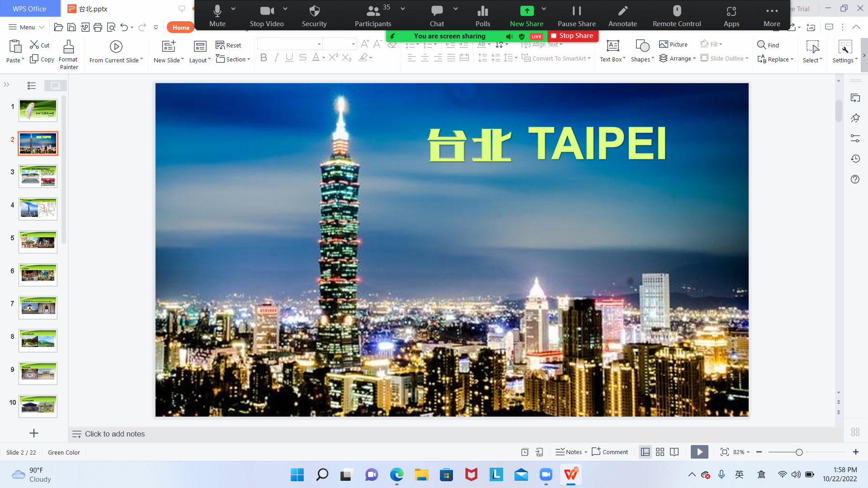Adjust the zoom slider at bottom right
The height and width of the screenshot is (488, 868).
tap(799, 452)
